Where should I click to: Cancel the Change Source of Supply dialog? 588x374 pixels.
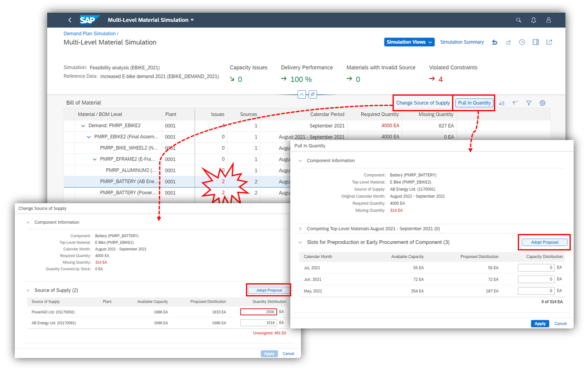[x=288, y=353]
